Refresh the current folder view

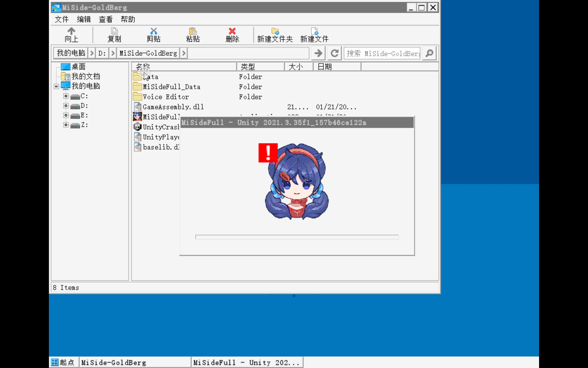335,53
